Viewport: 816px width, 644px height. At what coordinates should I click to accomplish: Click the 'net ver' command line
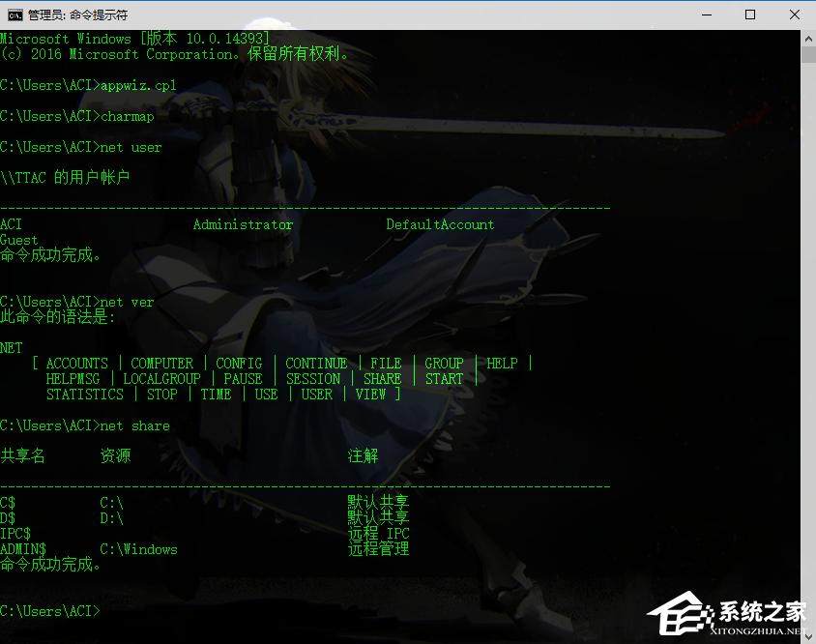(x=77, y=302)
